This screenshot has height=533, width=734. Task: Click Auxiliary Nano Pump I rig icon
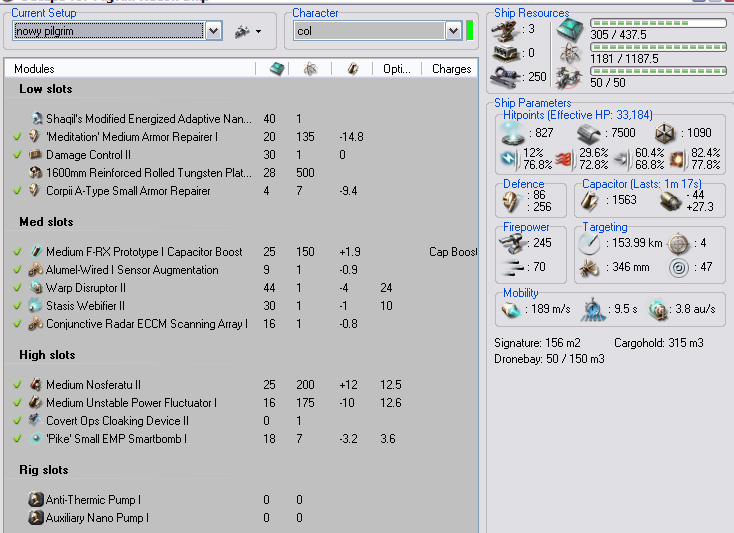tap(36, 518)
